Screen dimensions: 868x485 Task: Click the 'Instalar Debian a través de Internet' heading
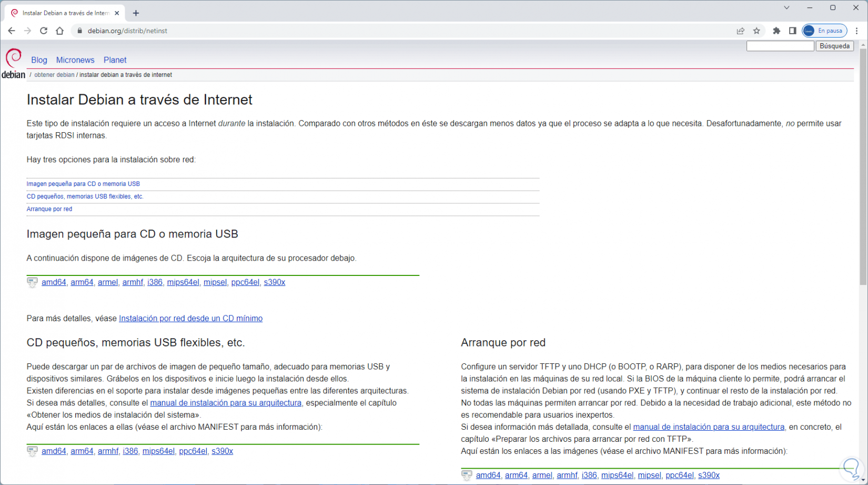[x=139, y=100]
